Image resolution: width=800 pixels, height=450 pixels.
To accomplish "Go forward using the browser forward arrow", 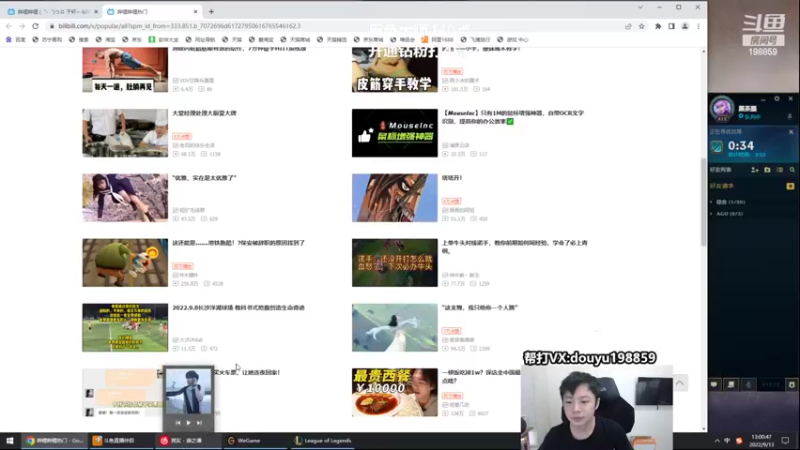I will (22, 26).
